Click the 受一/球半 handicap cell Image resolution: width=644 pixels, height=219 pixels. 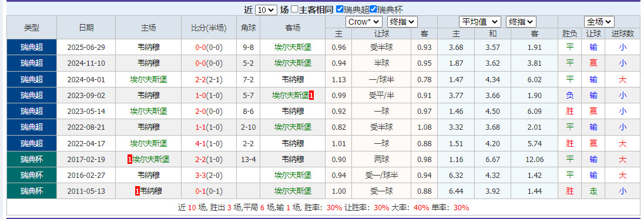pyautogui.click(x=381, y=176)
